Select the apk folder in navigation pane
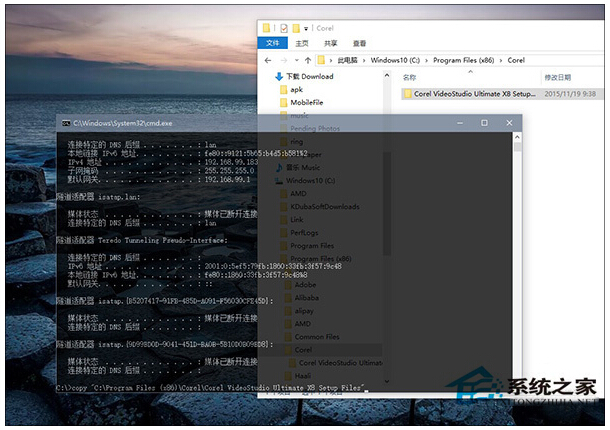 (296, 90)
